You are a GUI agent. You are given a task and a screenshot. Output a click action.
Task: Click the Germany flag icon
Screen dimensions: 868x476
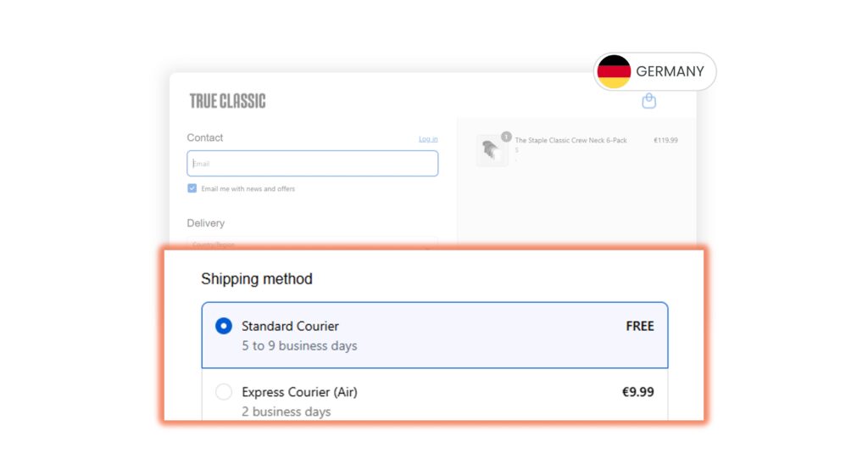614,71
